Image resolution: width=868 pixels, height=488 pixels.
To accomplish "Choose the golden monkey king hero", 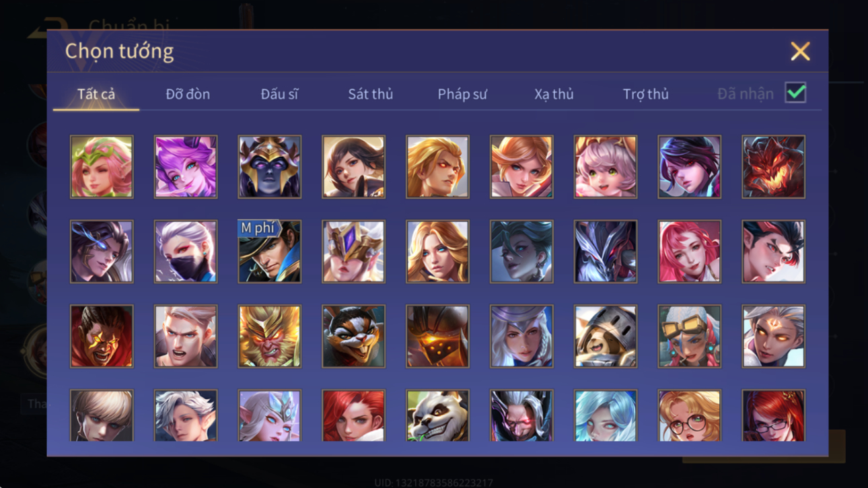I will [x=269, y=337].
